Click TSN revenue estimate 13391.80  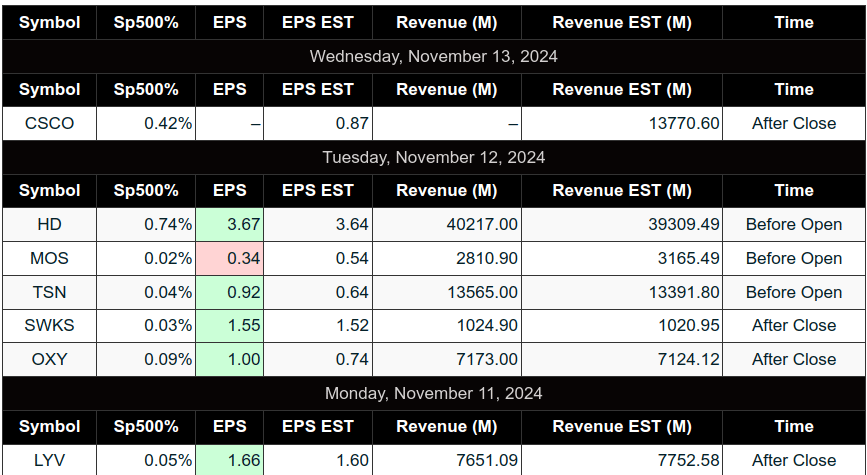(x=684, y=292)
